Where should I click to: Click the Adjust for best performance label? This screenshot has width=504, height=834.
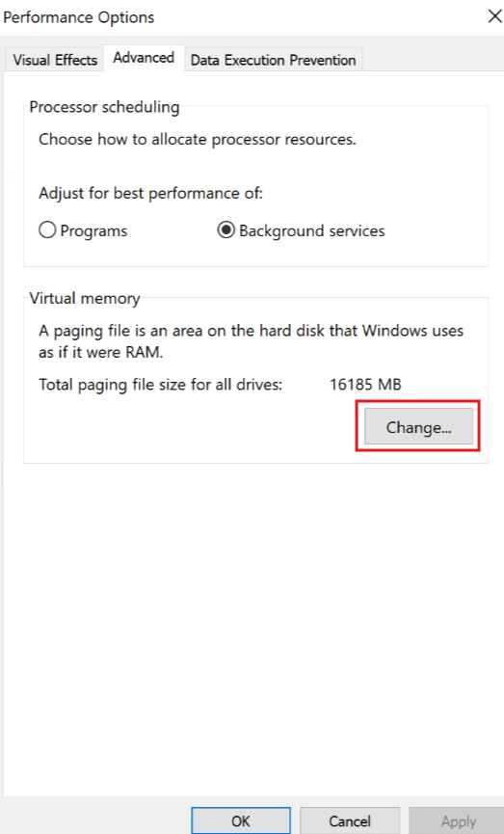(151, 193)
